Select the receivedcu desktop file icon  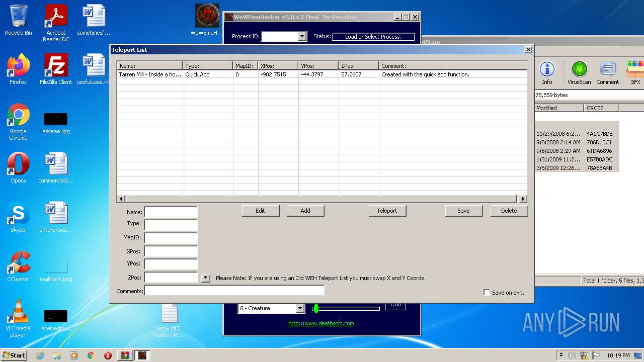pyautogui.click(x=56, y=321)
